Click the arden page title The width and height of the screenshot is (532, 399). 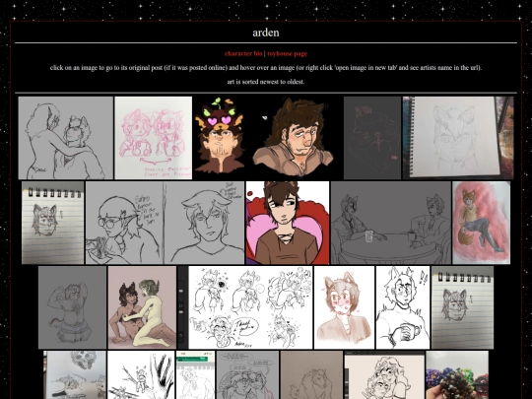tap(266, 33)
